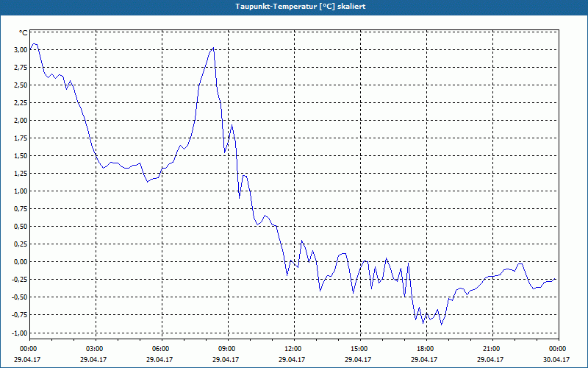Select the 1,00 y-axis label
Viewport: 588px width, 368px height.
click(x=21, y=191)
